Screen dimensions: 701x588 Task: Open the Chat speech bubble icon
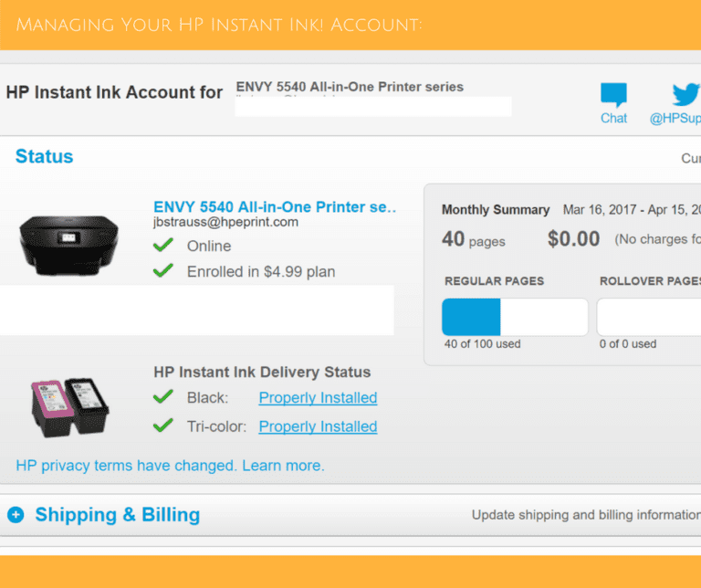(613, 95)
